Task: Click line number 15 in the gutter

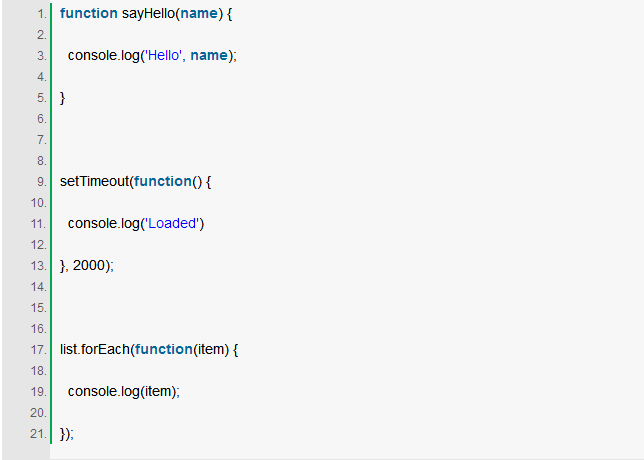Action: pos(39,308)
